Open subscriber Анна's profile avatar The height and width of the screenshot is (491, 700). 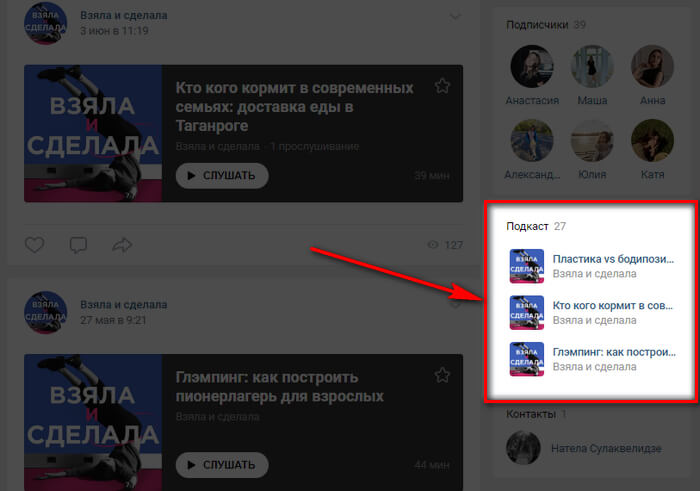tap(653, 66)
